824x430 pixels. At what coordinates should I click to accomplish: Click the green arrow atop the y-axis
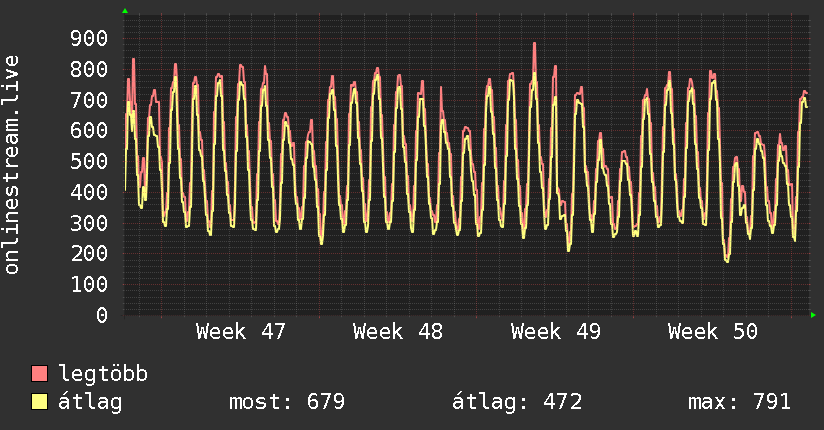click(125, 11)
